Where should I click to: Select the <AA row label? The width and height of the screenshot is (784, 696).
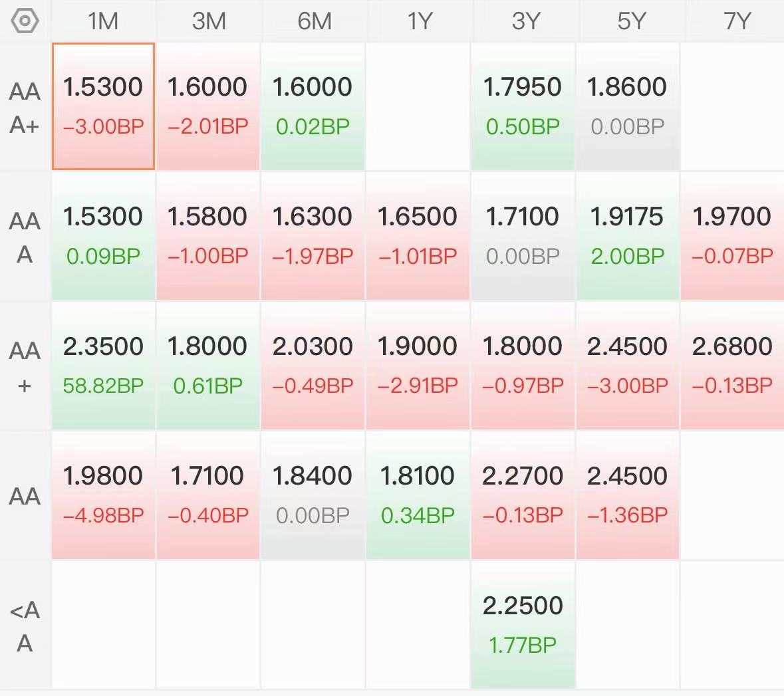click(25, 626)
